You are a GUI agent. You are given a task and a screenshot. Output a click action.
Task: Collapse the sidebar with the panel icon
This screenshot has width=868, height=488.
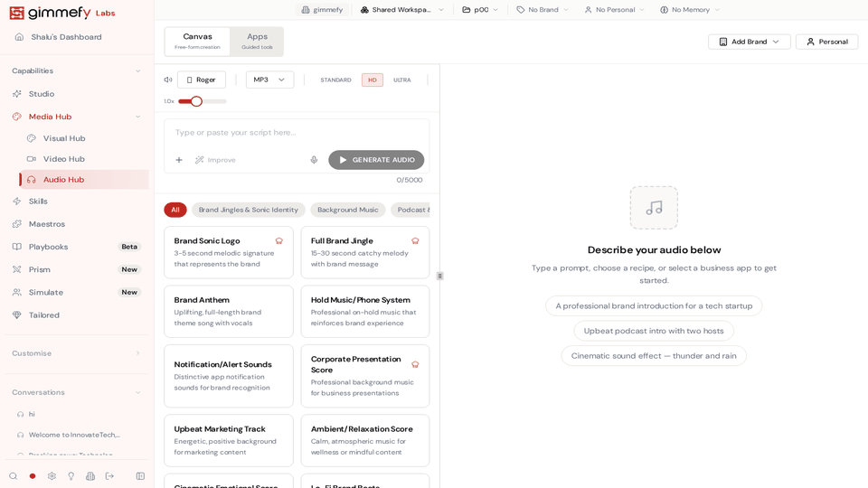140,476
